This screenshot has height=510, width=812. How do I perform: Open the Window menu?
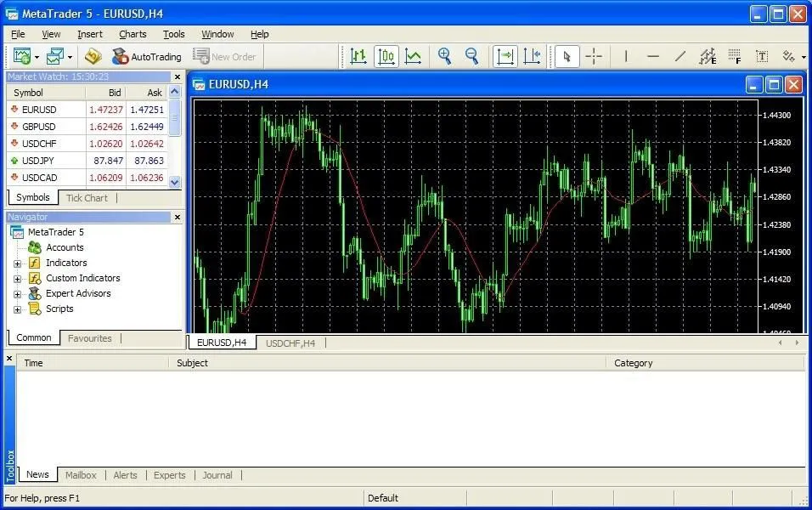(217, 34)
